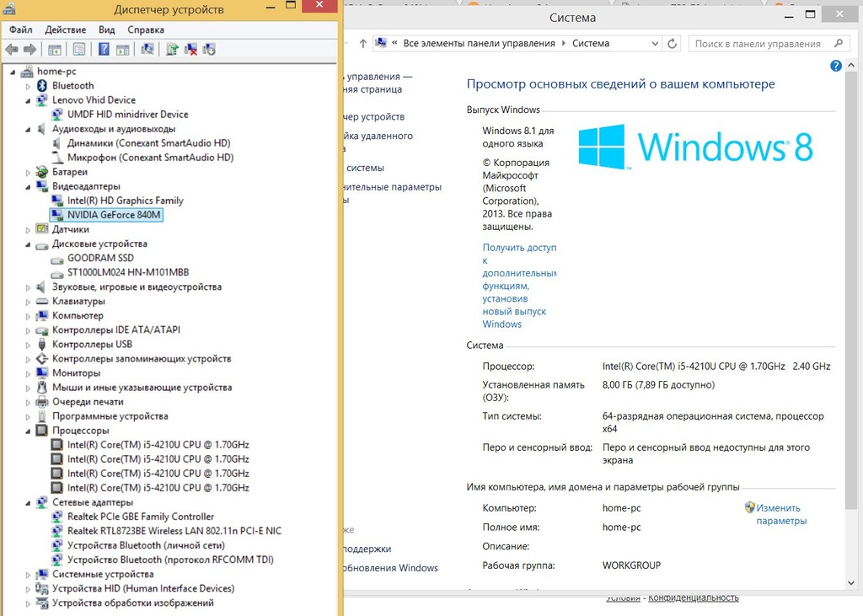
Task: Expand the Датчики node
Action: (x=28, y=230)
